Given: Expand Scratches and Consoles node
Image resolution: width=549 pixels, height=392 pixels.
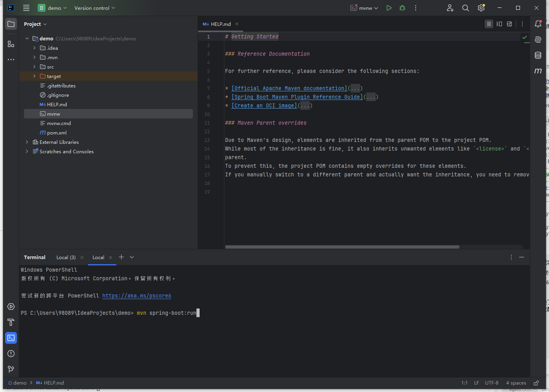Looking at the screenshot, I should [x=27, y=151].
